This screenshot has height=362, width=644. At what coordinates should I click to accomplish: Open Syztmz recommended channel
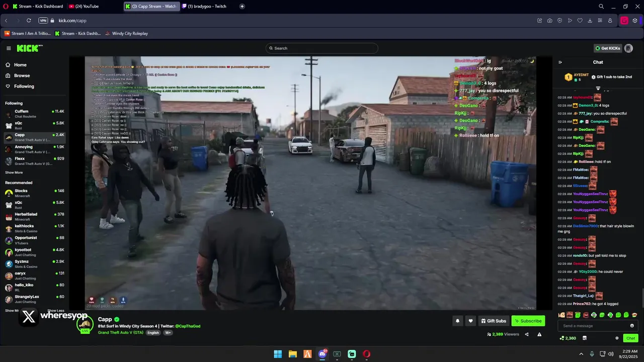click(34, 264)
